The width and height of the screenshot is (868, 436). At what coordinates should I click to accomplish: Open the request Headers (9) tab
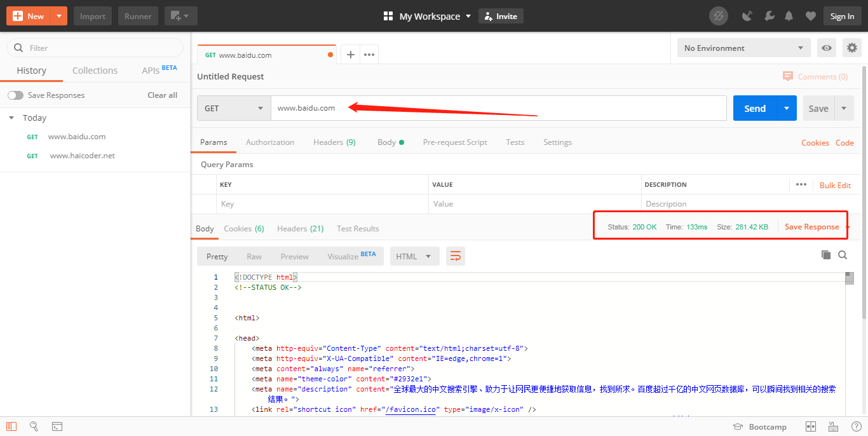point(334,142)
